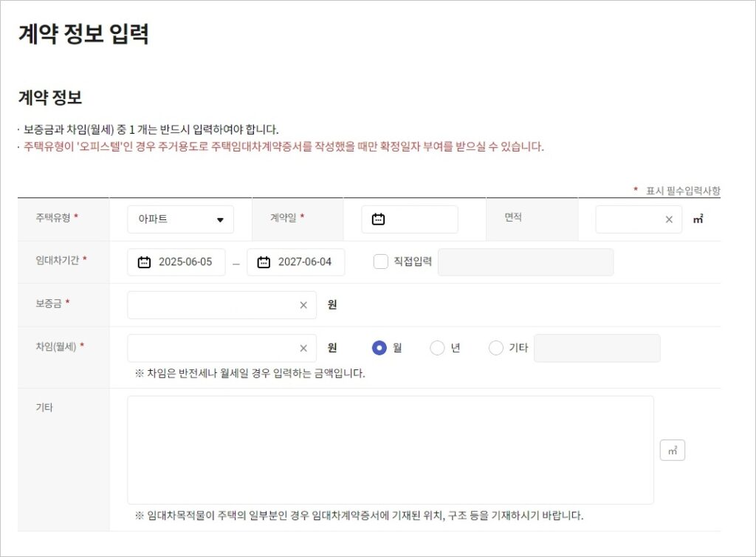
Task: Select the 월 radio button
Action: [379, 348]
